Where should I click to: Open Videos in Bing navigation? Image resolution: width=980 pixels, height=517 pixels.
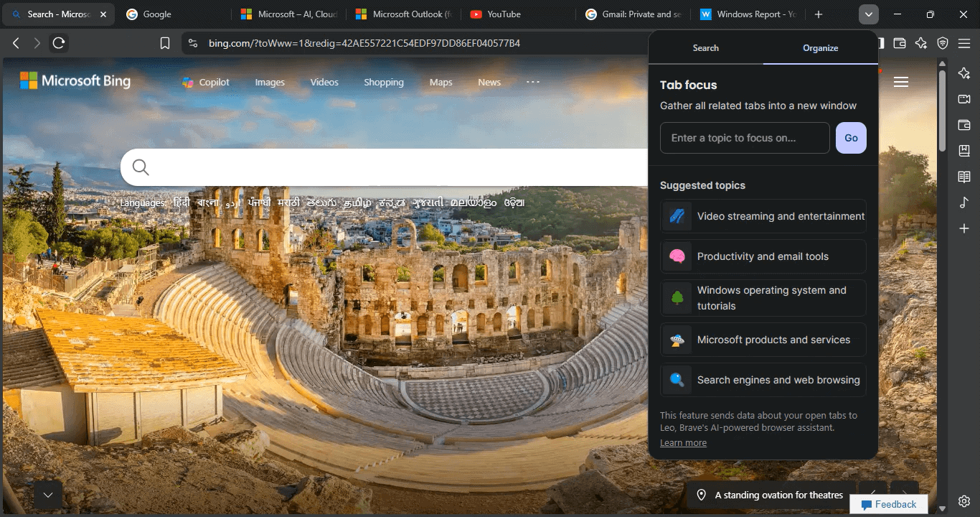324,82
